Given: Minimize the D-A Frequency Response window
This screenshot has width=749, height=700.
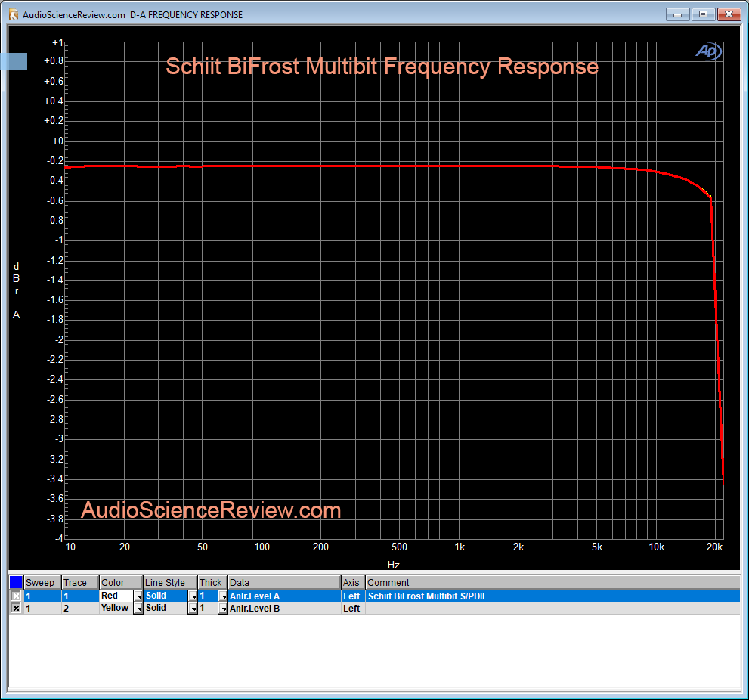Looking at the screenshot, I should pos(677,14).
